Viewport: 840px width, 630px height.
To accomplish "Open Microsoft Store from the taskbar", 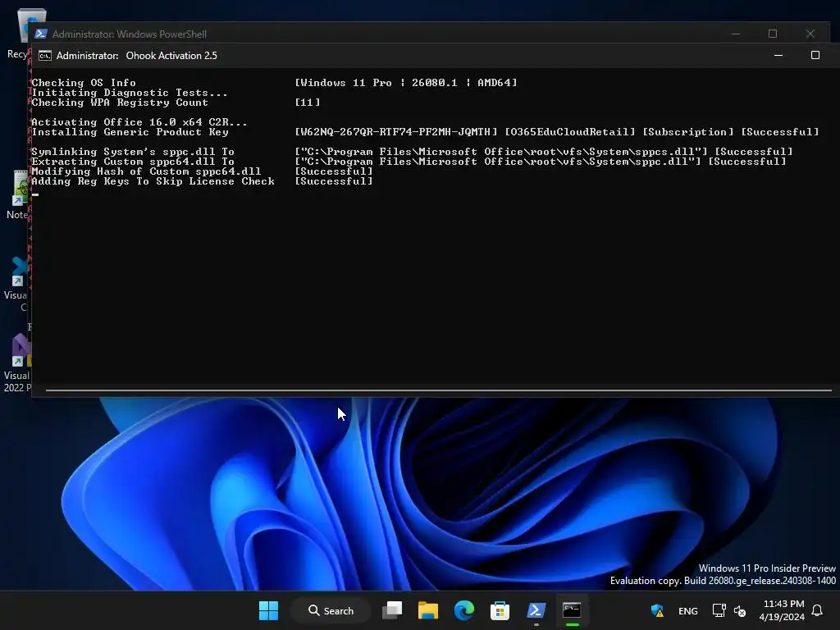I will (500, 610).
